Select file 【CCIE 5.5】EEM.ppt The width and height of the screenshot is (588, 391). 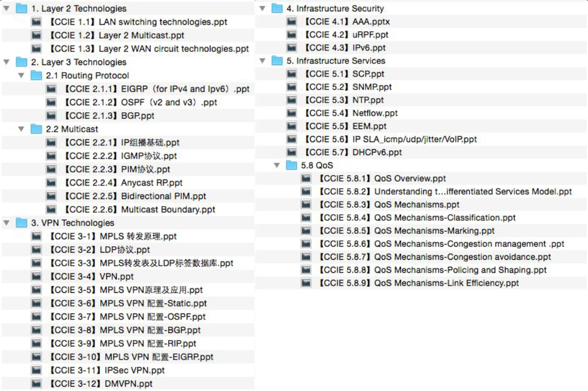[346, 126]
